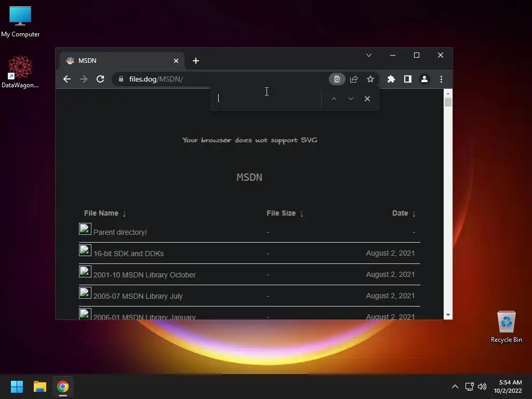Open 2005-07 MSDN Library July
Viewport: 532px width, 399px height.
click(138, 296)
